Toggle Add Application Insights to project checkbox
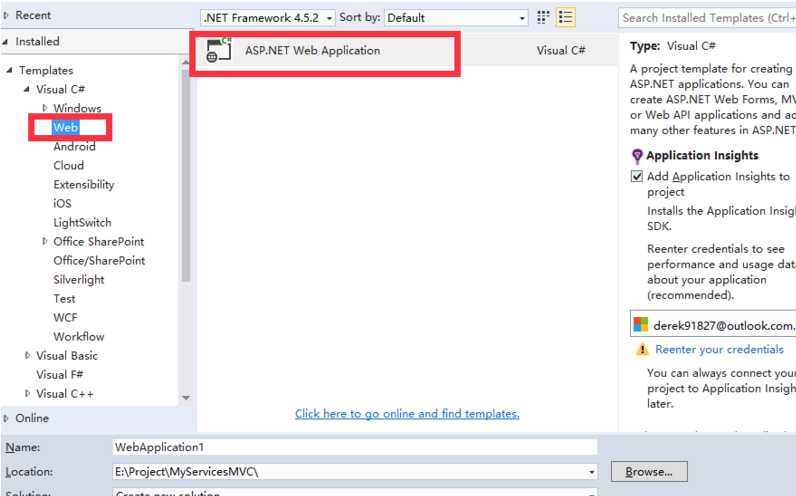The image size is (796, 496). point(637,176)
